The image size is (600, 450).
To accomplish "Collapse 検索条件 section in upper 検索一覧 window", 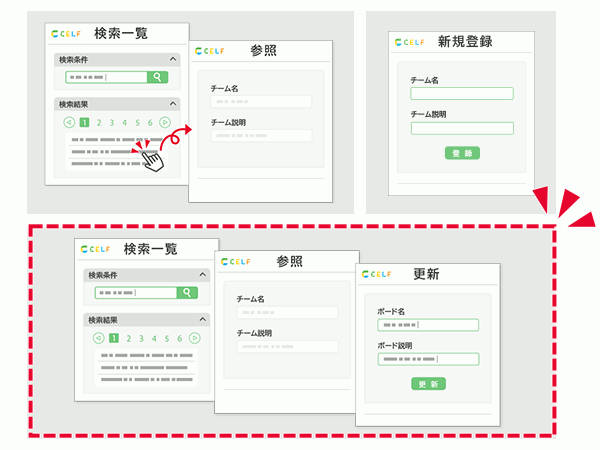I will (x=173, y=59).
